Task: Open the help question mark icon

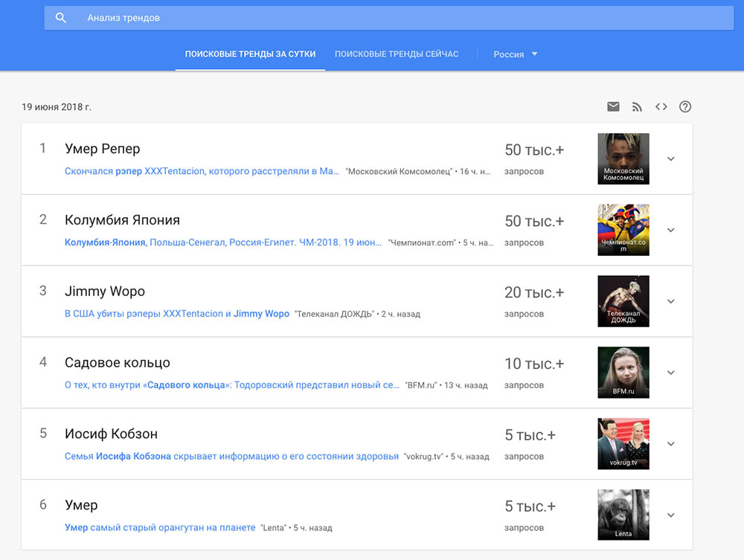Action: (x=685, y=107)
